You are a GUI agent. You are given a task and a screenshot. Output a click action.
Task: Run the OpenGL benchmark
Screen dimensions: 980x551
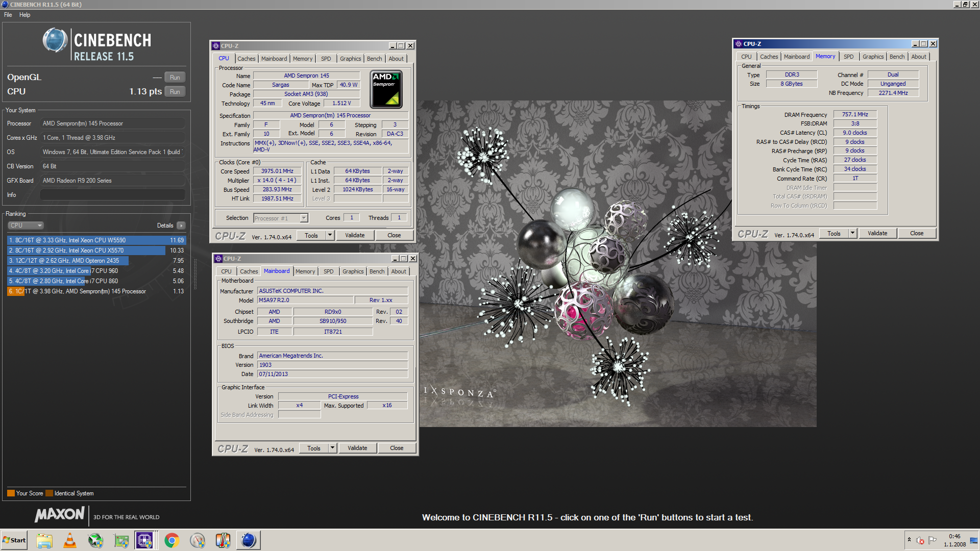175,78
